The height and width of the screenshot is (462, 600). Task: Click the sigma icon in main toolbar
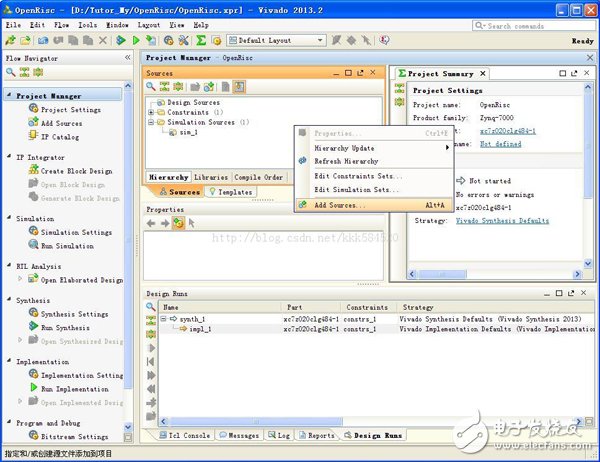pyautogui.click(x=201, y=40)
